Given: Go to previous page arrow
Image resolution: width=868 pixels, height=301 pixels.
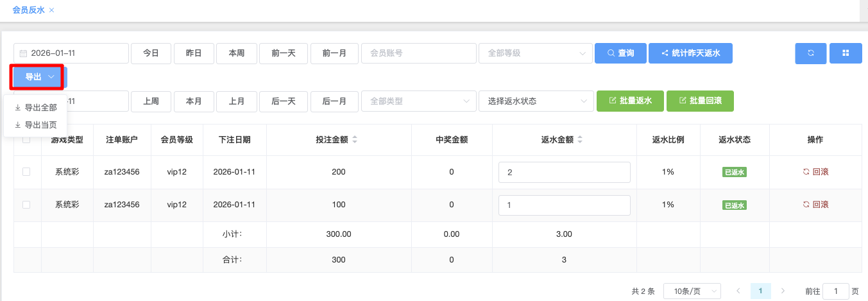Looking at the screenshot, I should [x=738, y=291].
